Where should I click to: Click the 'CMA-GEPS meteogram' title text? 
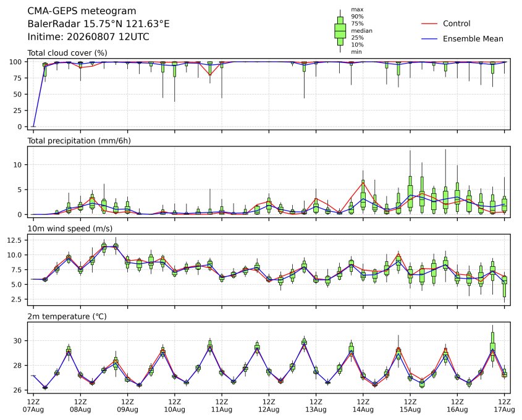82,11
